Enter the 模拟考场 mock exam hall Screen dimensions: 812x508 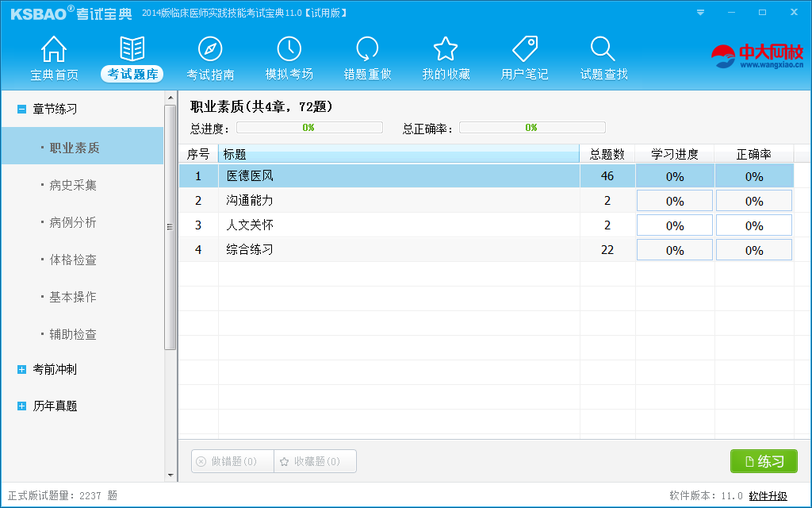click(289, 56)
